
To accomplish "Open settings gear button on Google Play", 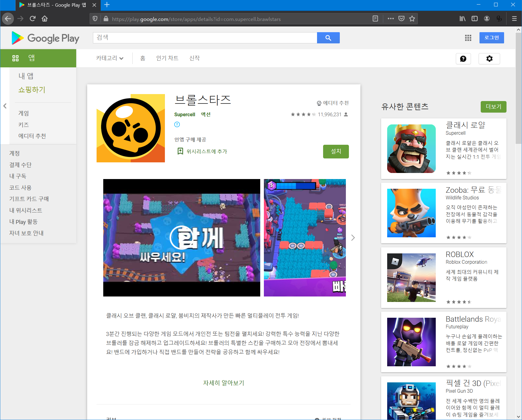I will pos(489,59).
